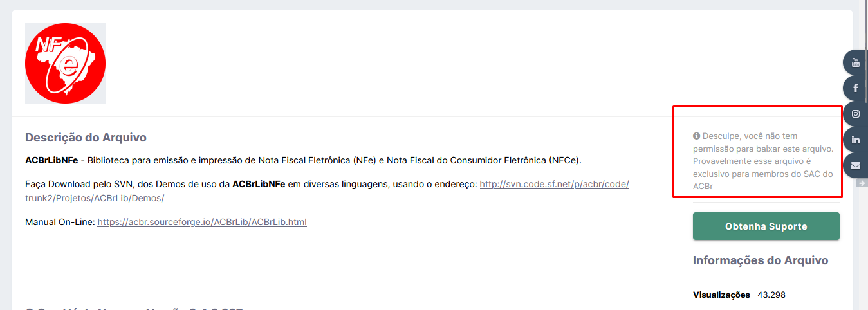Image resolution: width=868 pixels, height=310 pixels.
Task: Open the Manual On-Line sourceforge link
Action: click(202, 222)
